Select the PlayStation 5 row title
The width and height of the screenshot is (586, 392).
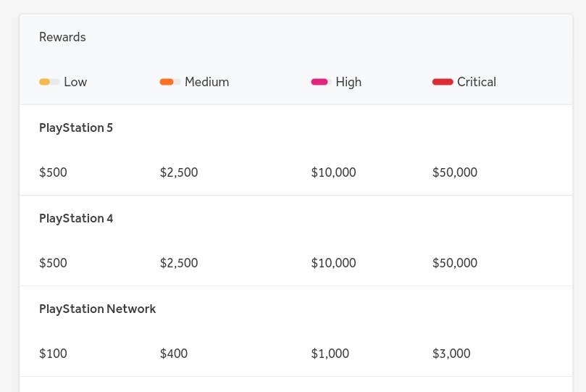pyautogui.click(x=76, y=128)
